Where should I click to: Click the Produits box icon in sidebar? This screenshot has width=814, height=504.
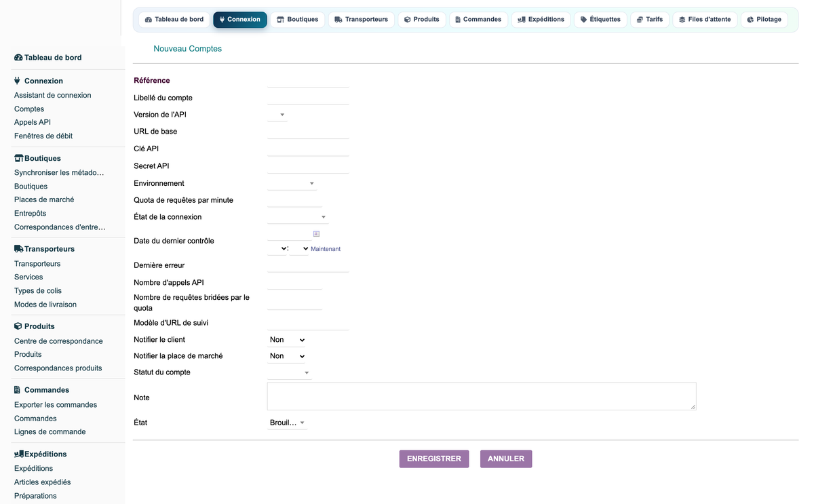tap(18, 326)
